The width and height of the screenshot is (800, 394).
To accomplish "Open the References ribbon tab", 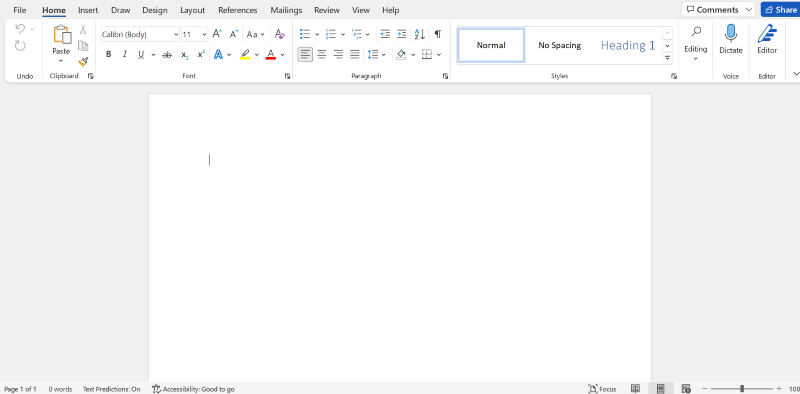I will click(x=238, y=10).
